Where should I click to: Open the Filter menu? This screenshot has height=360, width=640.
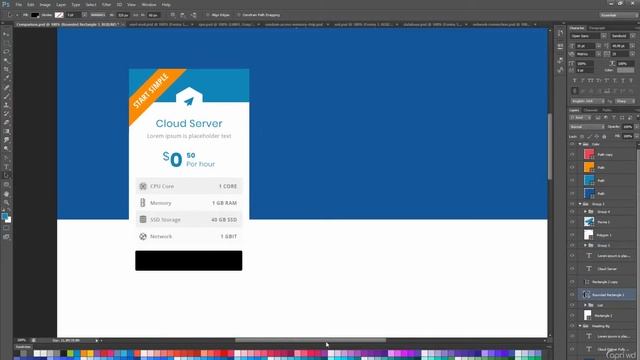click(106, 4)
